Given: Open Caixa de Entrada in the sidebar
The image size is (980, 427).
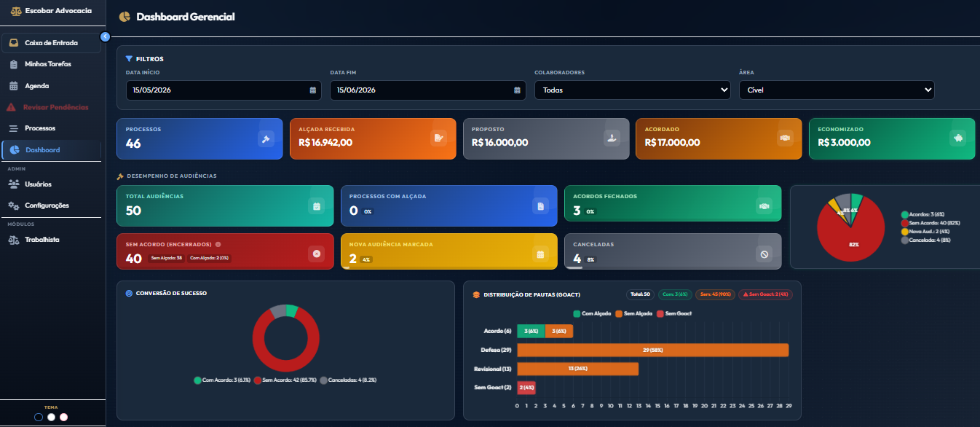Looking at the screenshot, I should tap(51, 43).
